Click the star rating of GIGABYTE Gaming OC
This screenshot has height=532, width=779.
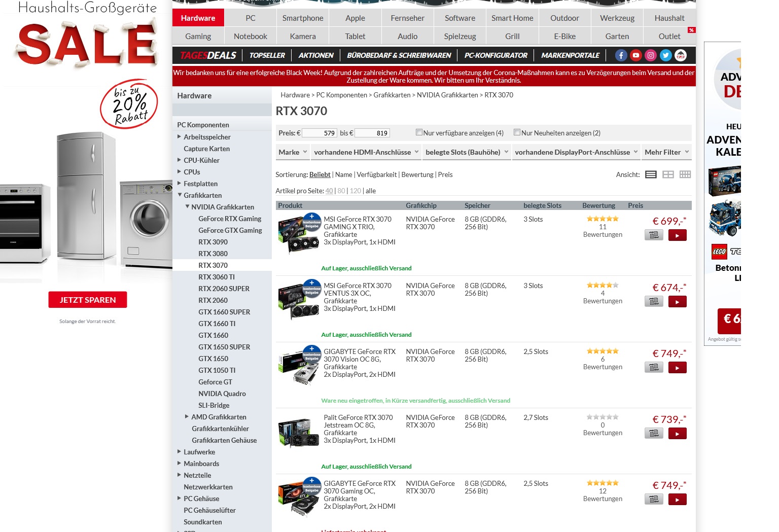[603, 483]
